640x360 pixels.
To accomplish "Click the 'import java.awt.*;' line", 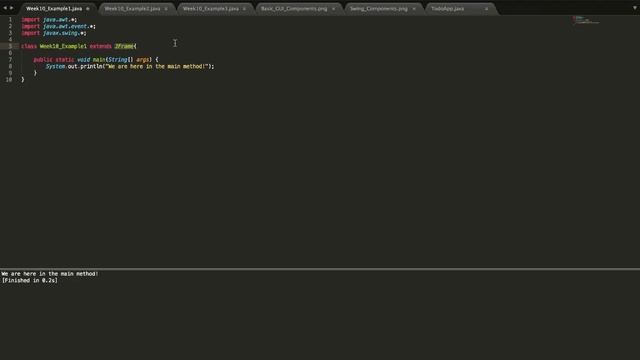I will coord(49,20).
